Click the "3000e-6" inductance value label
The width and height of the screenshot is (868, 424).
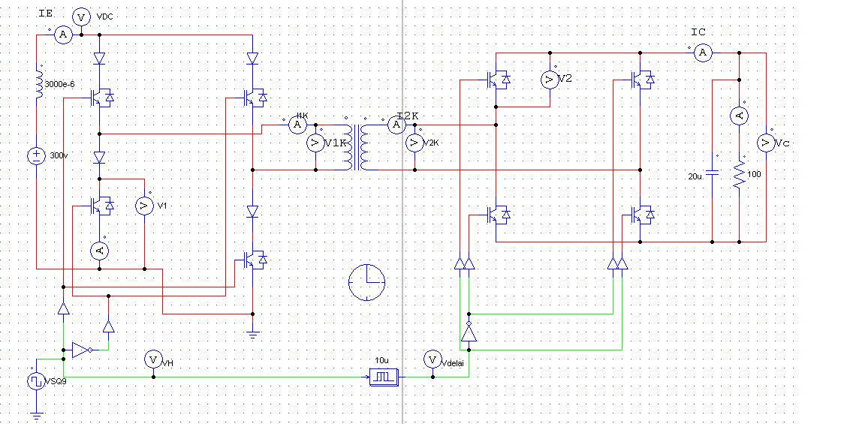59,83
